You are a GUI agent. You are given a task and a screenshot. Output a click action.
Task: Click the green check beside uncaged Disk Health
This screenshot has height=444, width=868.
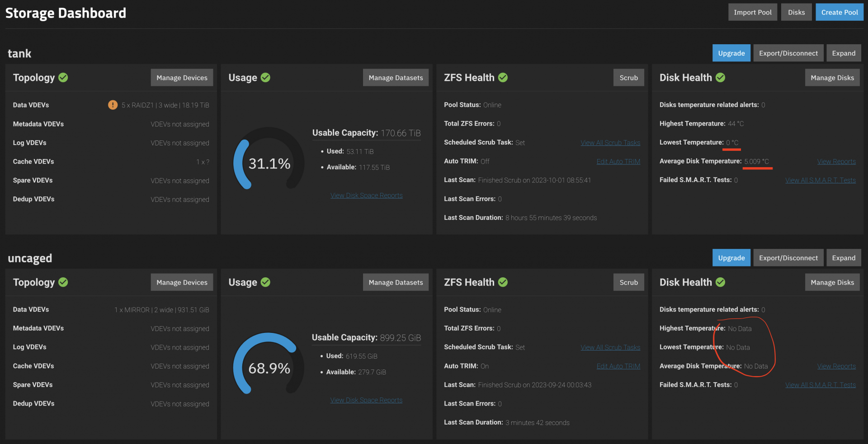click(x=721, y=282)
